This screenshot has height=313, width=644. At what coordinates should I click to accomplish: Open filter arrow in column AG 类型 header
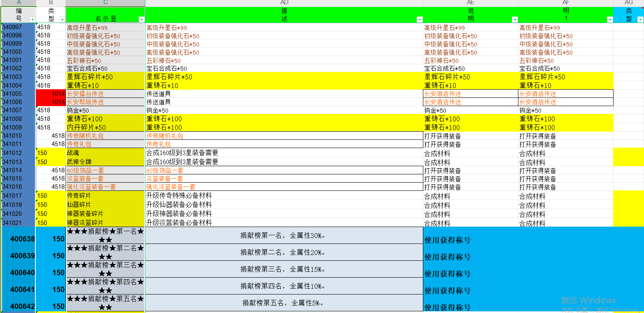point(640,19)
